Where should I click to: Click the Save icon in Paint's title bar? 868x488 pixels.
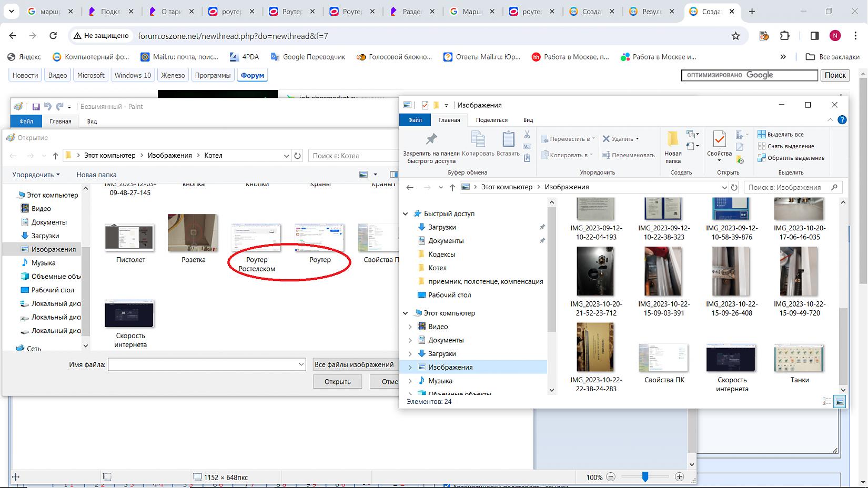(36, 107)
